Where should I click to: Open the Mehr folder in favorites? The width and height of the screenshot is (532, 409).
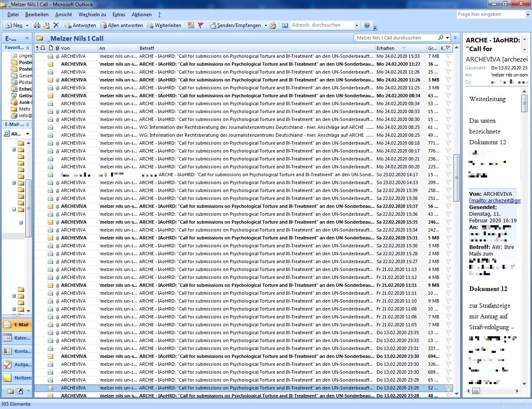coord(22,109)
